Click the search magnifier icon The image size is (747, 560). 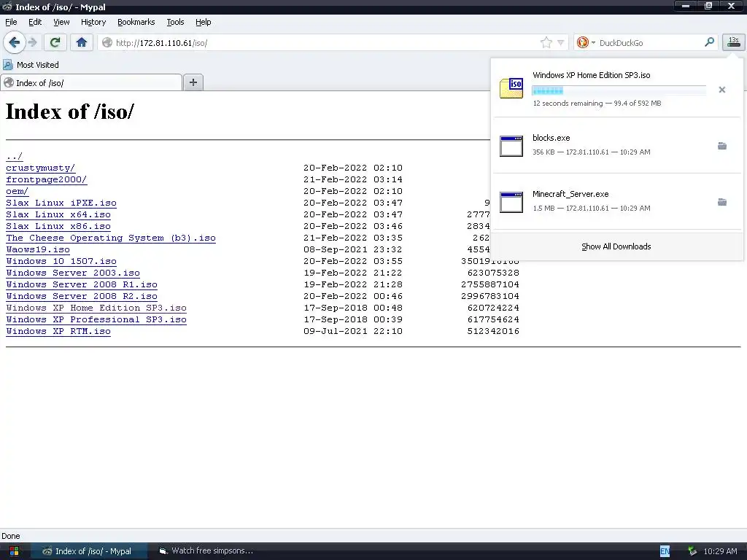[x=709, y=42]
